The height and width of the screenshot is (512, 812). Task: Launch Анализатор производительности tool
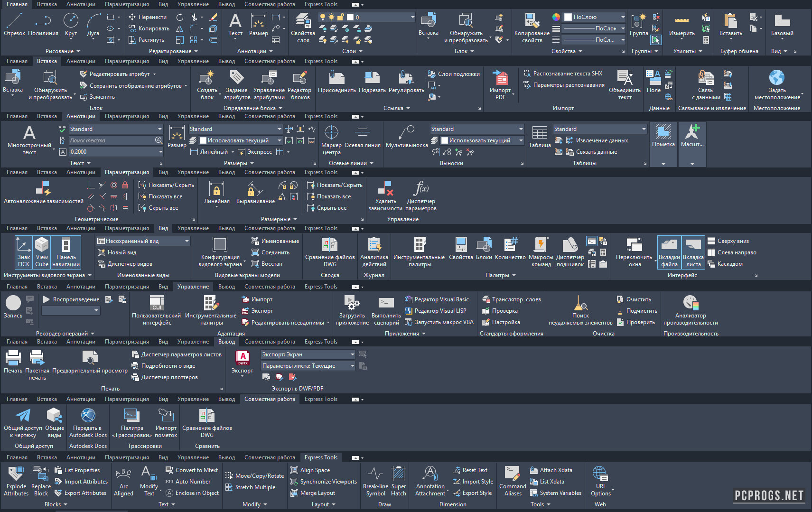(x=691, y=310)
